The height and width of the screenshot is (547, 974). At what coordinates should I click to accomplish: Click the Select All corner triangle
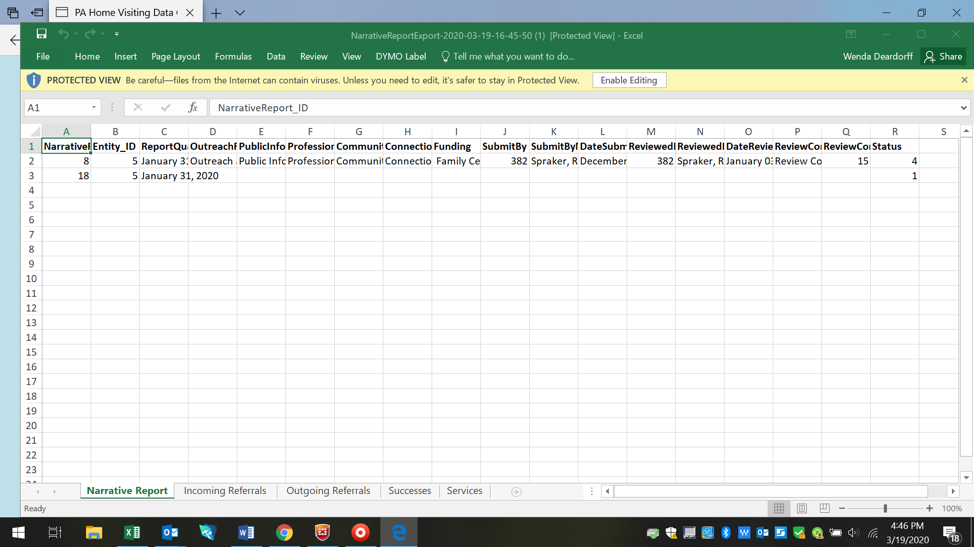pos(35,131)
